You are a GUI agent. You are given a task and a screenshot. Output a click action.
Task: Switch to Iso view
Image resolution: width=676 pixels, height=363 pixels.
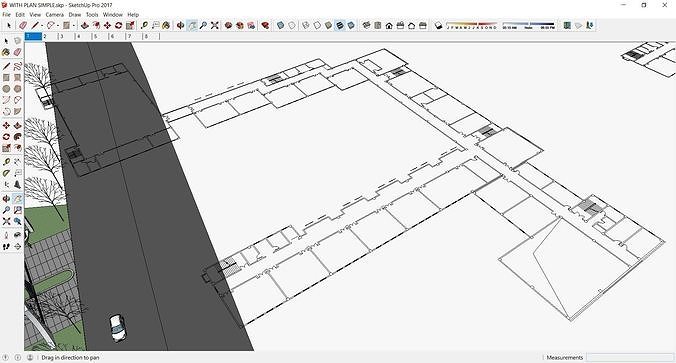[x=366, y=25]
